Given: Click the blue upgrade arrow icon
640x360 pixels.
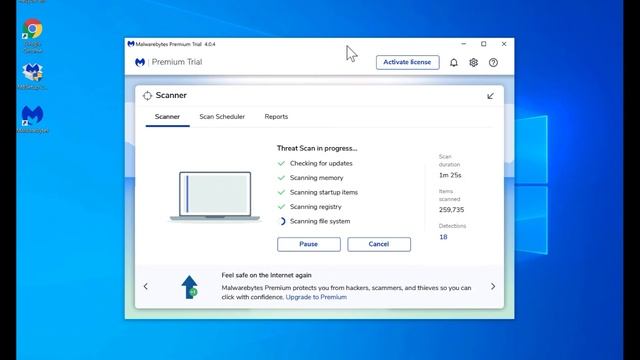Looking at the screenshot, I should pos(189,287).
